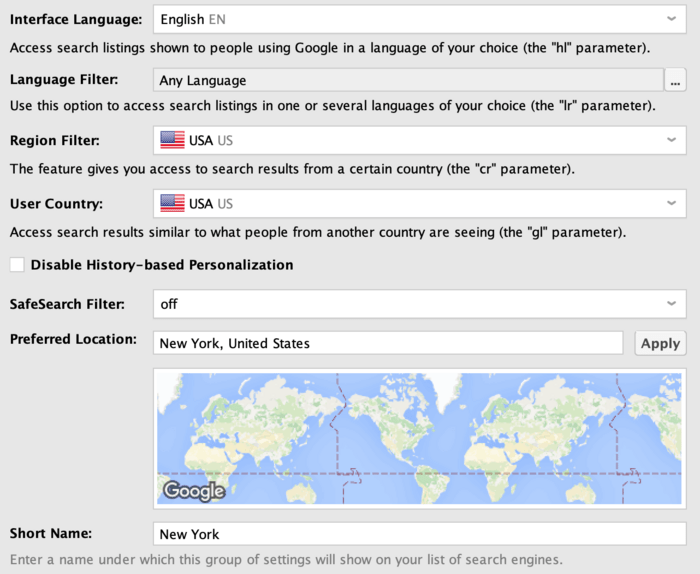700x574 pixels.
Task: Click the User Country chevron arrow
Action: coord(671,204)
